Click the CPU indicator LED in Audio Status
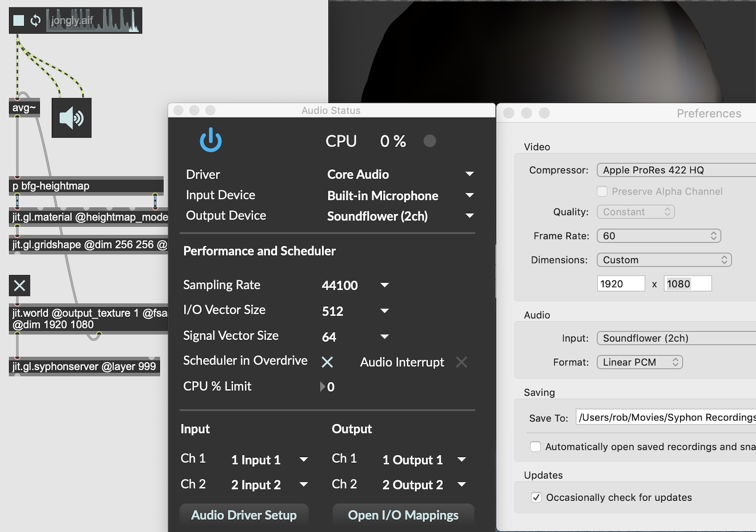This screenshot has height=532, width=756. tap(430, 141)
